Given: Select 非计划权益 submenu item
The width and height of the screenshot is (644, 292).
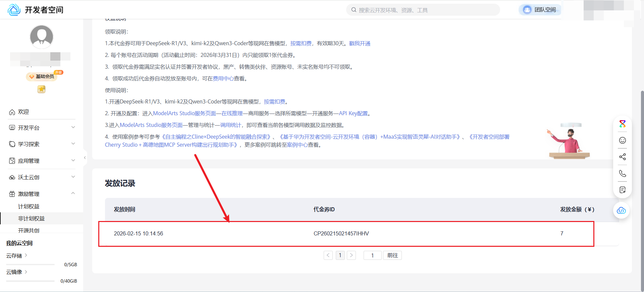Looking at the screenshot, I should (32, 218).
